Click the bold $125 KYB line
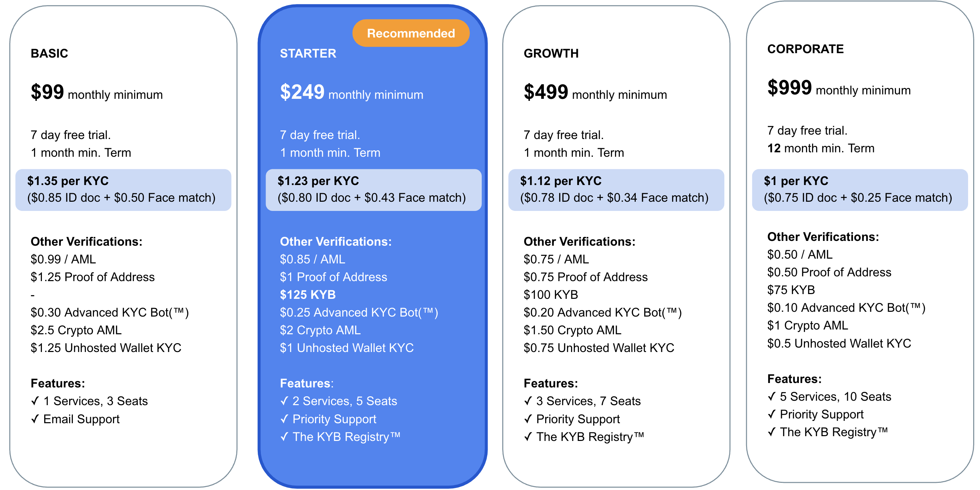 pos(308,295)
